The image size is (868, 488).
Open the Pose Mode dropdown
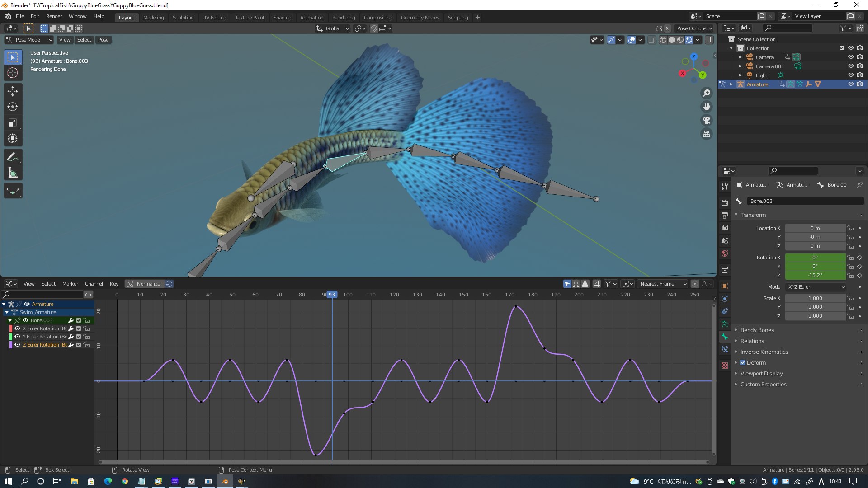click(x=29, y=40)
